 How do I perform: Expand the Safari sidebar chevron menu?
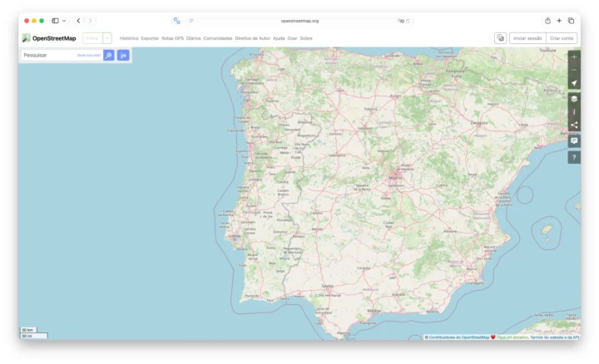point(64,21)
